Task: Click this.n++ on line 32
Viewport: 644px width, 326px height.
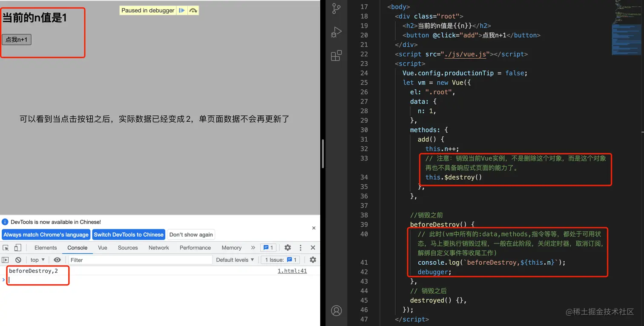Action: pyautogui.click(x=442, y=149)
